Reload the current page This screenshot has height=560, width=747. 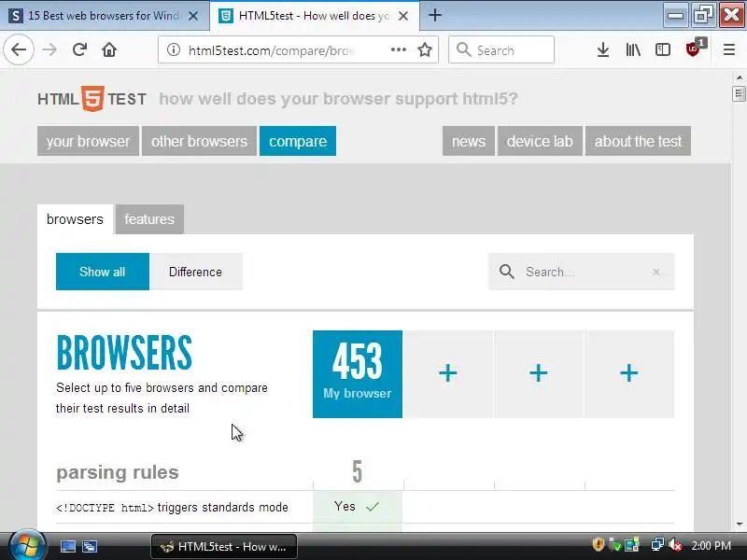click(x=79, y=49)
